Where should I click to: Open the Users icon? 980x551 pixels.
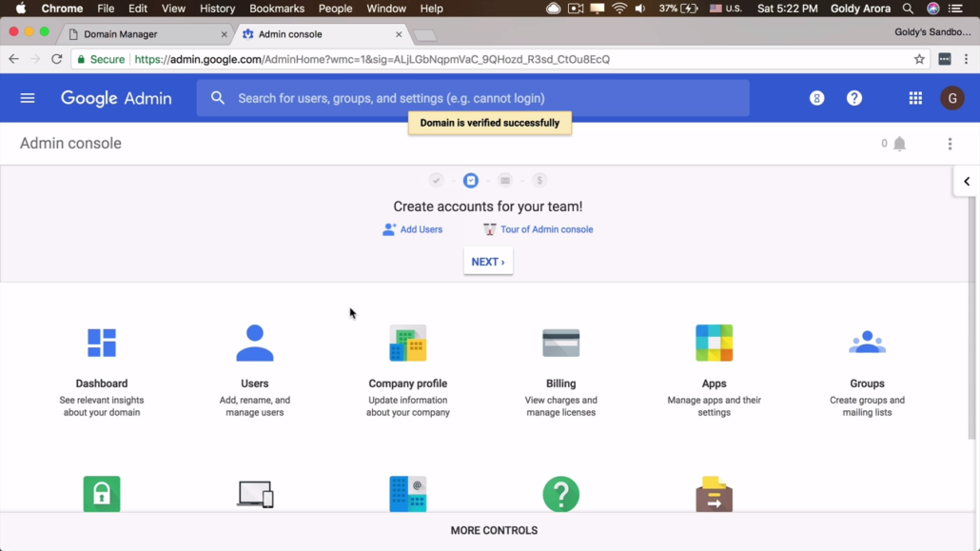pyautogui.click(x=254, y=343)
